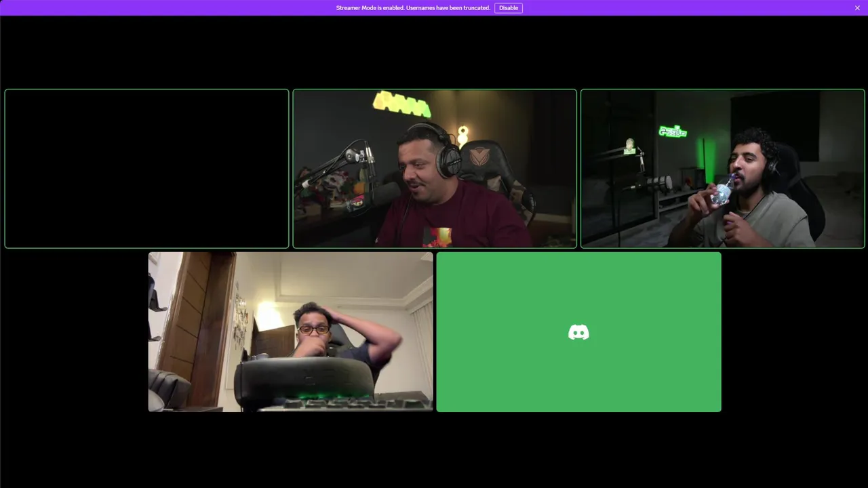Select the green Discord logo participant tile
The height and width of the screenshot is (488, 868).
click(578, 332)
